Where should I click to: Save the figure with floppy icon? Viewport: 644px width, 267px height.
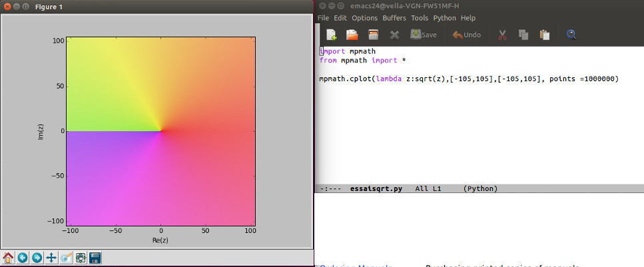click(x=95, y=258)
